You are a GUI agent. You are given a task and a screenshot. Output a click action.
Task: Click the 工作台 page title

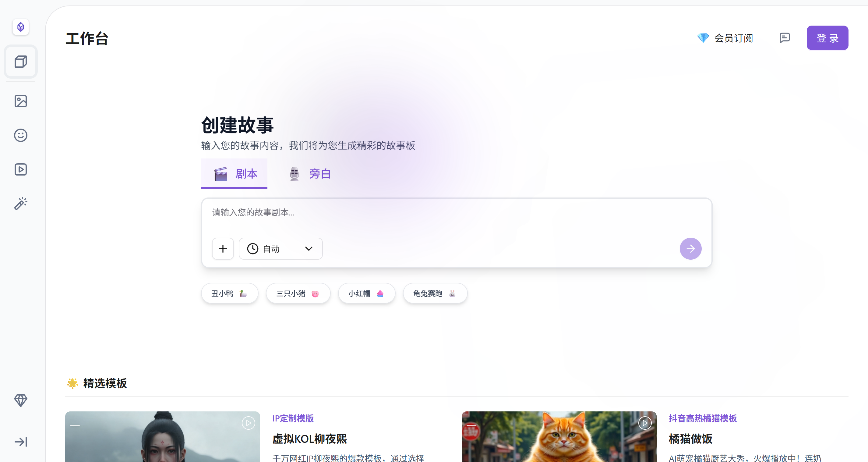87,38
